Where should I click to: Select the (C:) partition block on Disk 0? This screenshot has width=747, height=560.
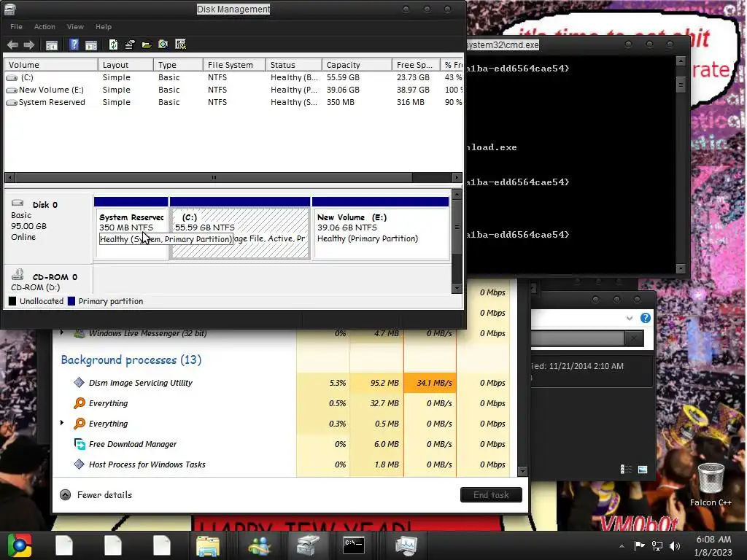coord(240,228)
